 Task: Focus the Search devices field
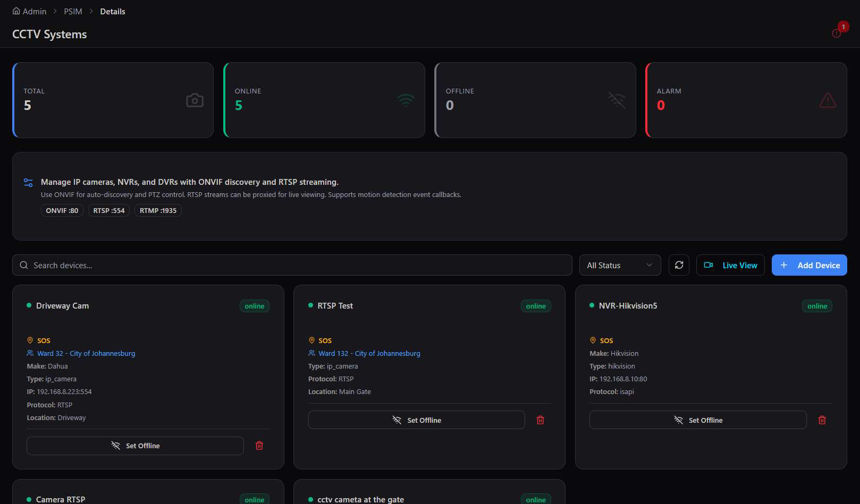(292, 265)
